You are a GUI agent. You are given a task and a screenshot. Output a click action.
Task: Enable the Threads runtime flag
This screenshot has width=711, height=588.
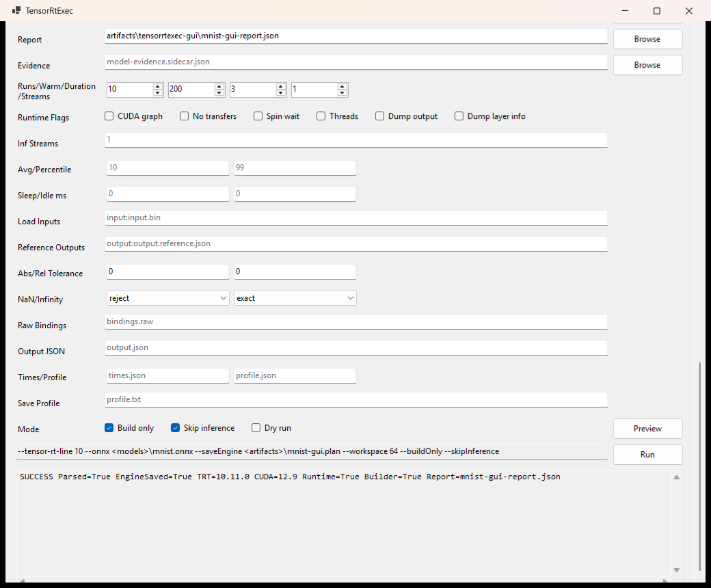click(x=321, y=116)
